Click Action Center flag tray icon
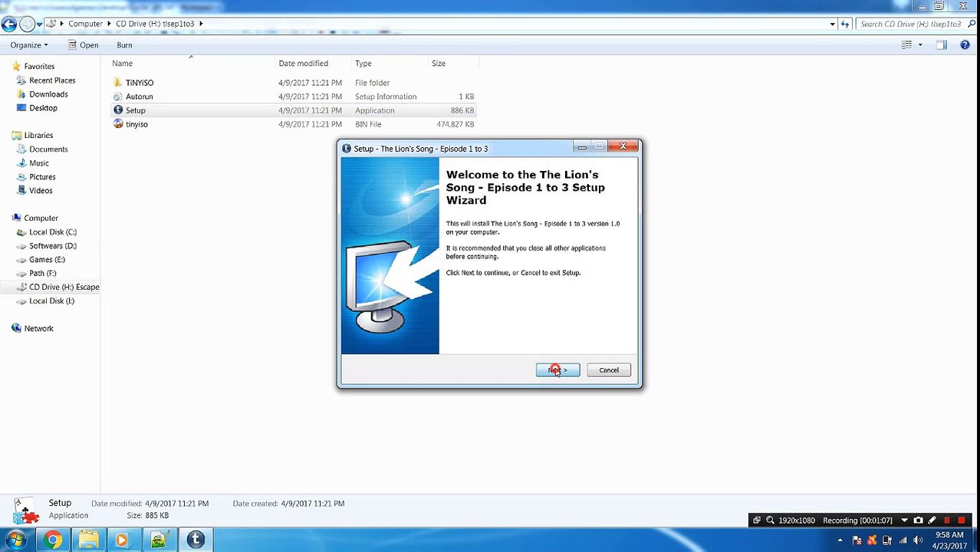This screenshot has width=980, height=552. [857, 540]
